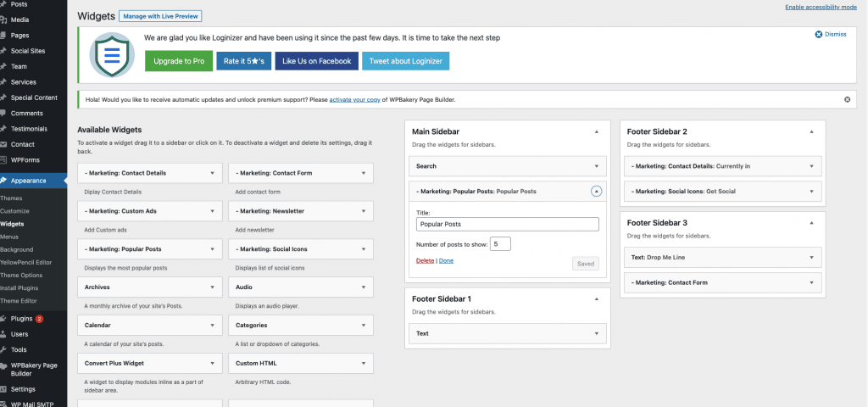This screenshot has width=868, height=407.
Task: Click the Plugins icon in sidebar
Action: [5, 319]
